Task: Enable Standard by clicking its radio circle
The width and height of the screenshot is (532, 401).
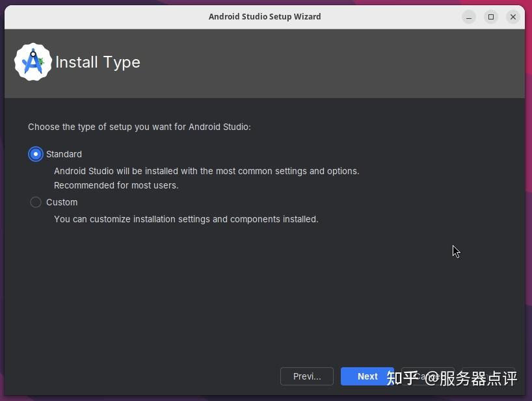Action: tap(36, 154)
